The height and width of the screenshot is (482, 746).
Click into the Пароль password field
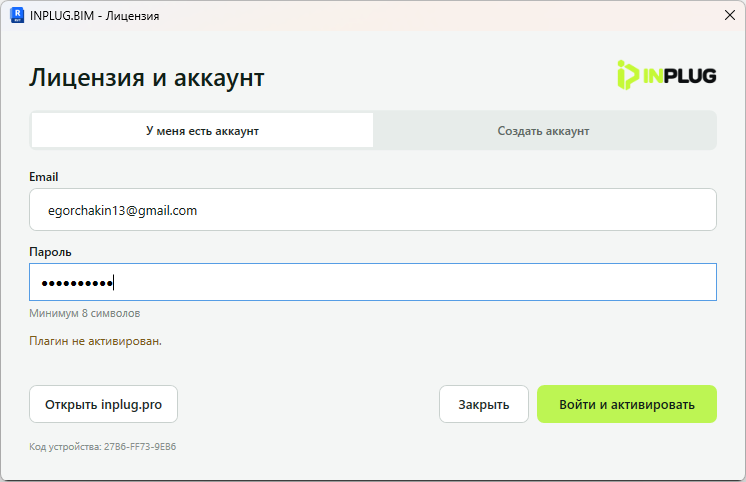373,282
